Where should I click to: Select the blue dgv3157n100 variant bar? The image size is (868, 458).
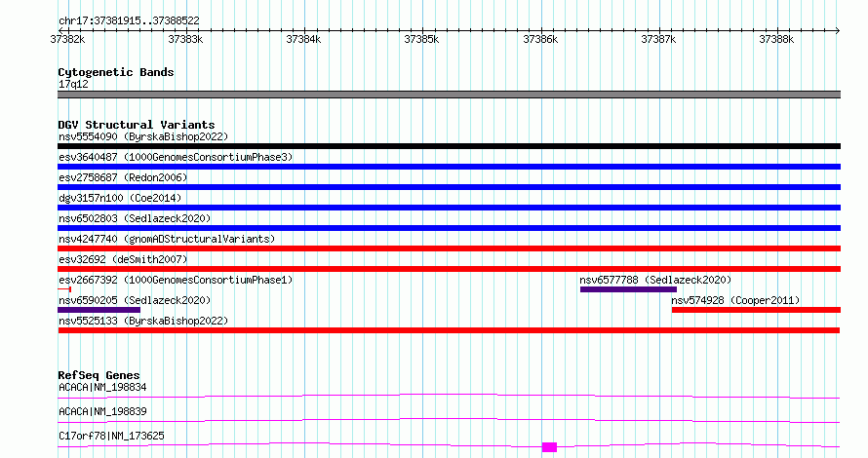(x=449, y=208)
